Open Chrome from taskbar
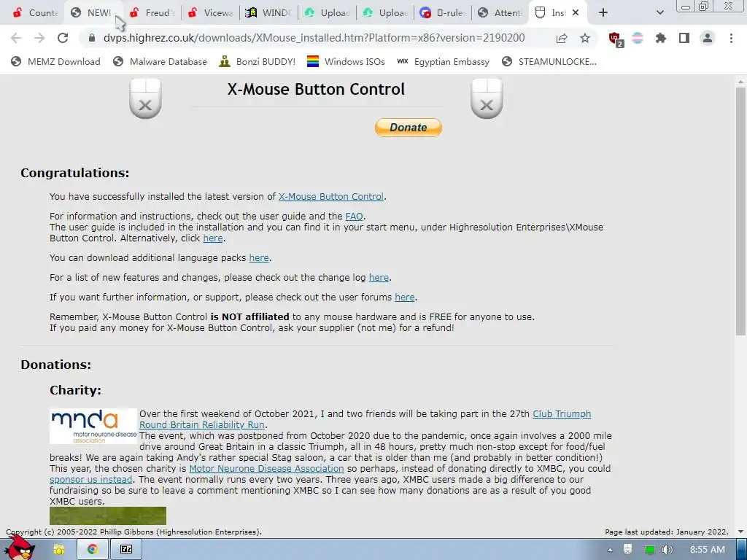747x560 pixels. tap(93, 550)
